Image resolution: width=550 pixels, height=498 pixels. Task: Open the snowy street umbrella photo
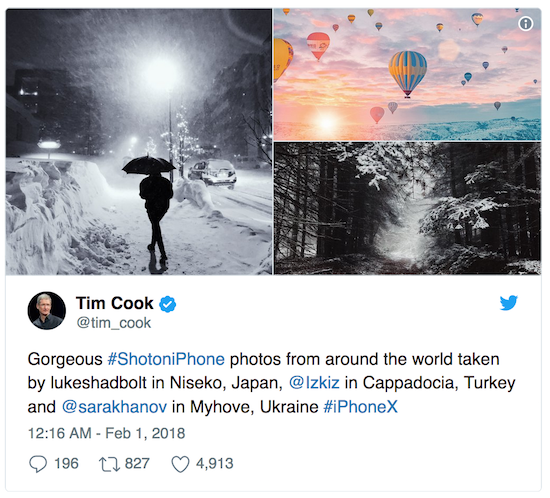click(x=139, y=142)
